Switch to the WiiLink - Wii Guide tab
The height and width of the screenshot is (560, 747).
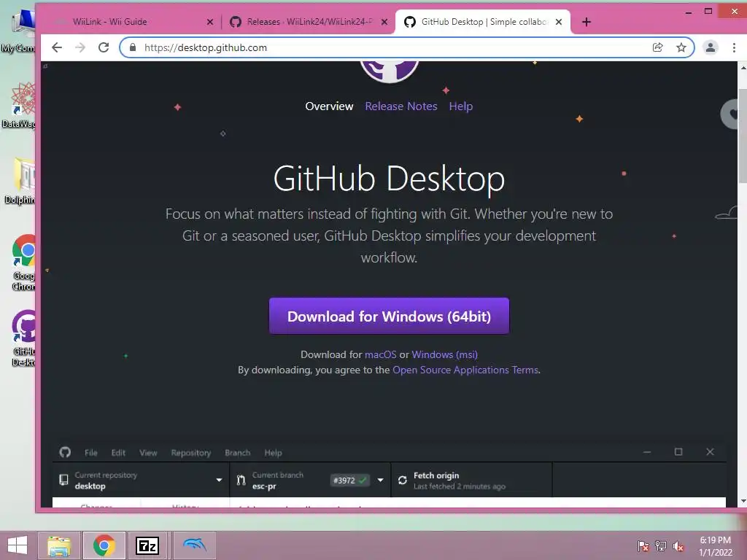(128, 22)
